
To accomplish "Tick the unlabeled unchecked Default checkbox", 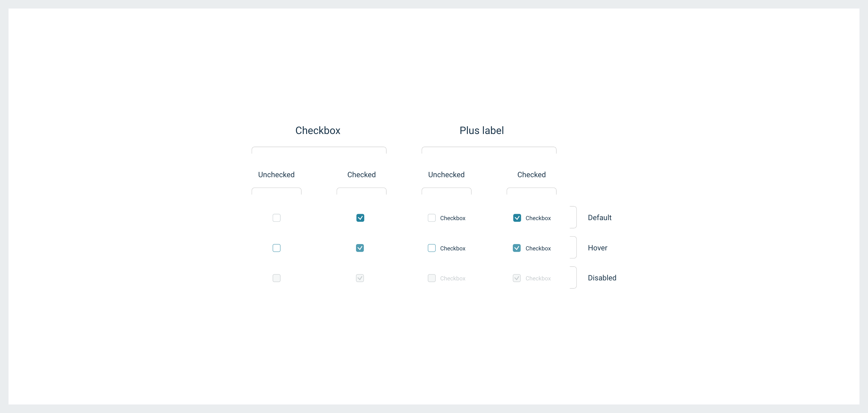I will [276, 218].
